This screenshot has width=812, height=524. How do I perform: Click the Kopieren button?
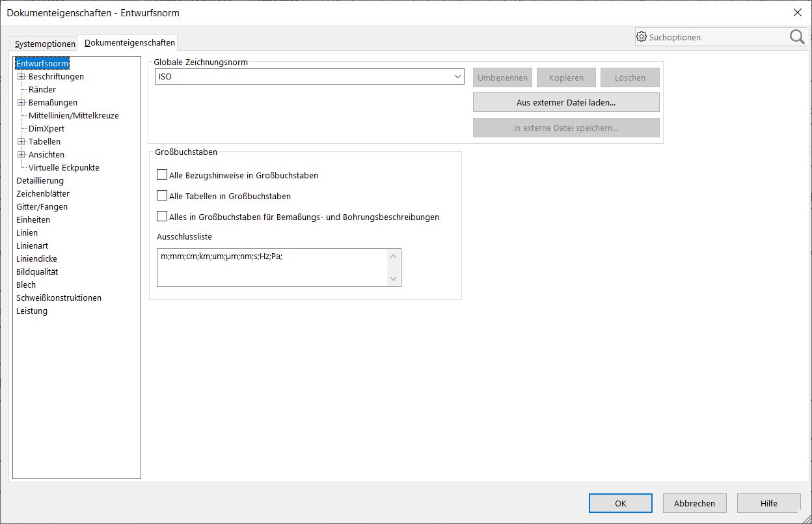pyautogui.click(x=566, y=77)
